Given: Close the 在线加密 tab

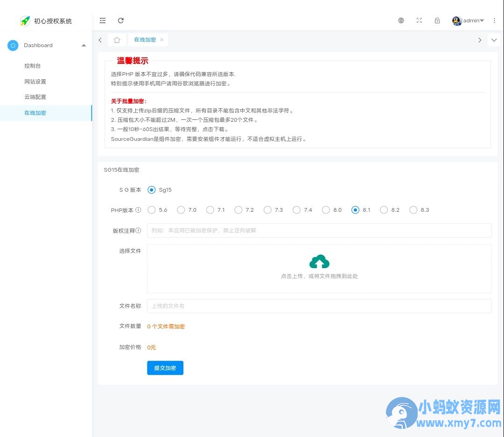Looking at the screenshot, I should tap(161, 40).
